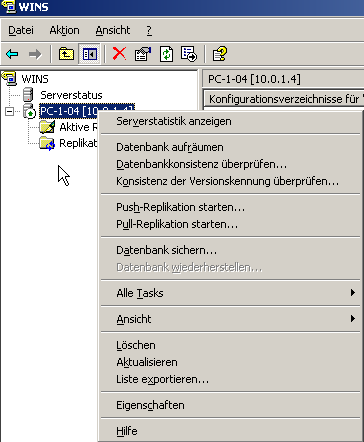Choose Hilfe in context menu
This screenshot has width=364, height=442.
[x=231, y=431]
